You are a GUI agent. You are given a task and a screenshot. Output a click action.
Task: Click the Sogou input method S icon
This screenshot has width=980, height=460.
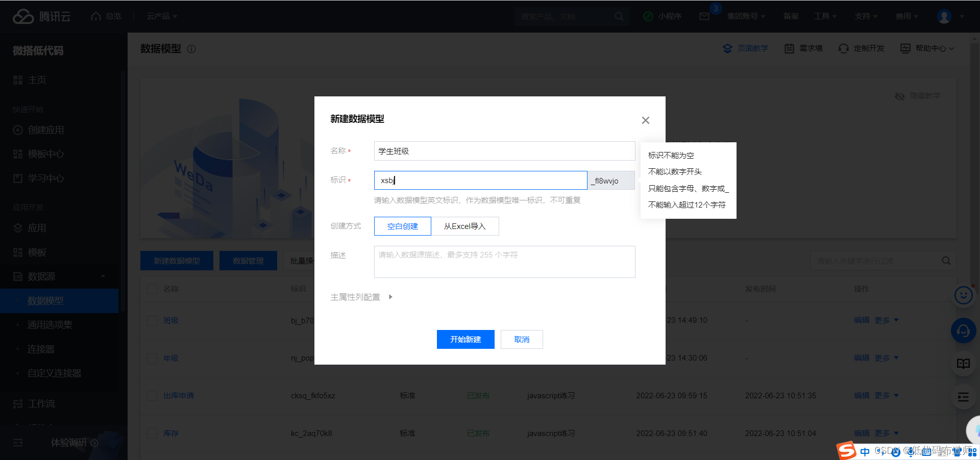846,451
